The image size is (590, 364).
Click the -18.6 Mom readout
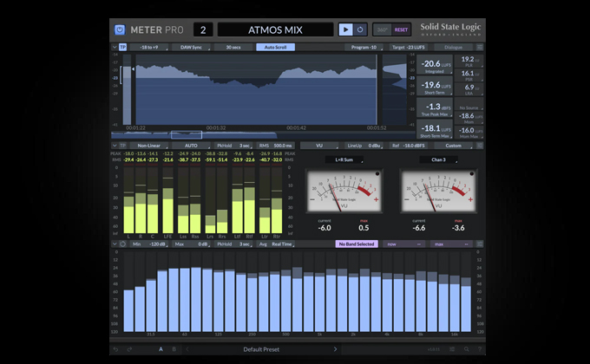(x=469, y=118)
